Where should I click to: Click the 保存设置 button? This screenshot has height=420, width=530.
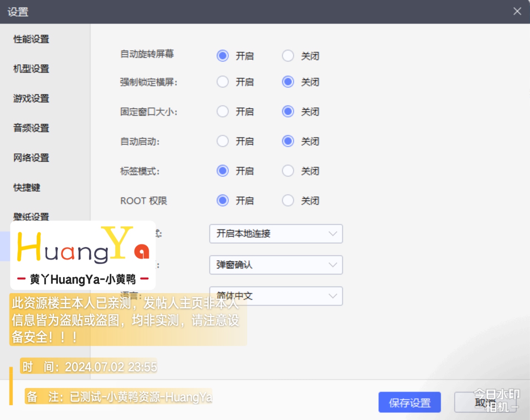[x=409, y=402]
